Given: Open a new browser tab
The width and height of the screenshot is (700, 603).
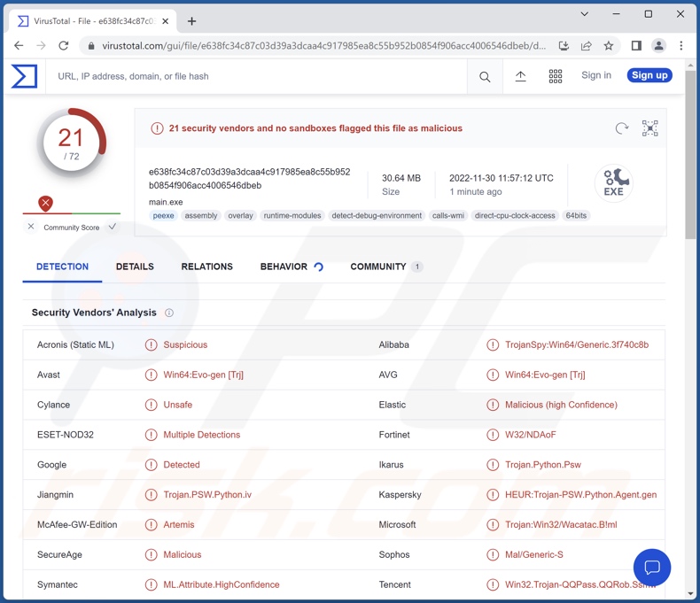Looking at the screenshot, I should tap(191, 21).
